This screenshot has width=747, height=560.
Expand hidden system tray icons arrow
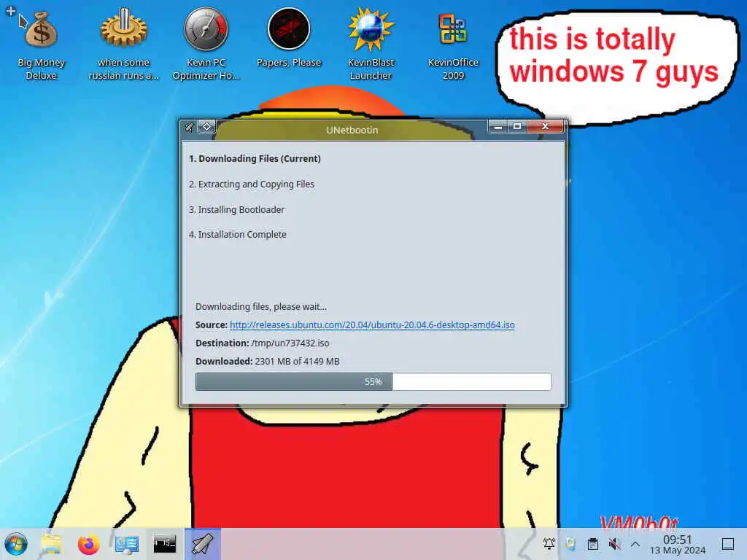click(635, 544)
